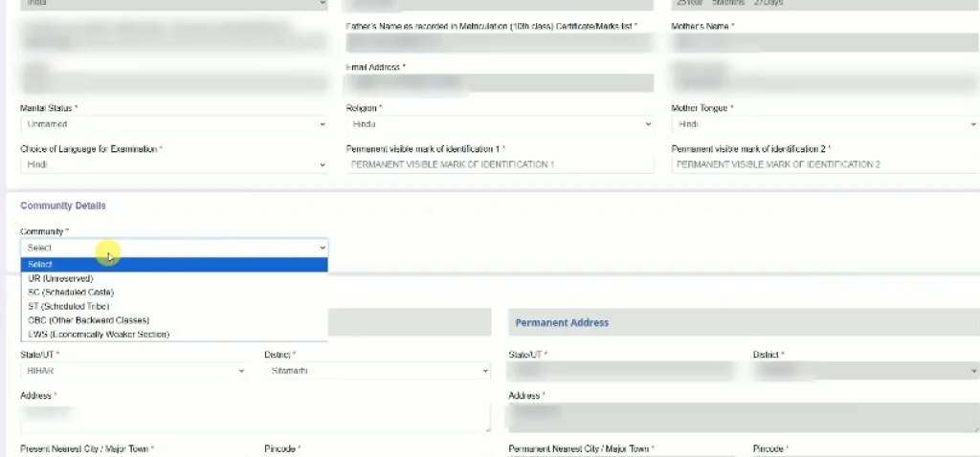The width and height of the screenshot is (980, 457).
Task: Open present address State/UT dropdown BIHAR
Action: 134,371
